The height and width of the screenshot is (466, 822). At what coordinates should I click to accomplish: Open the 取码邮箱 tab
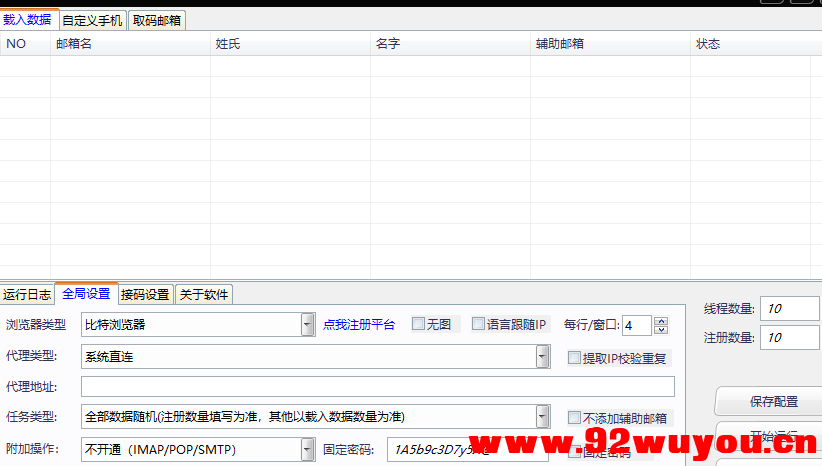click(x=157, y=19)
